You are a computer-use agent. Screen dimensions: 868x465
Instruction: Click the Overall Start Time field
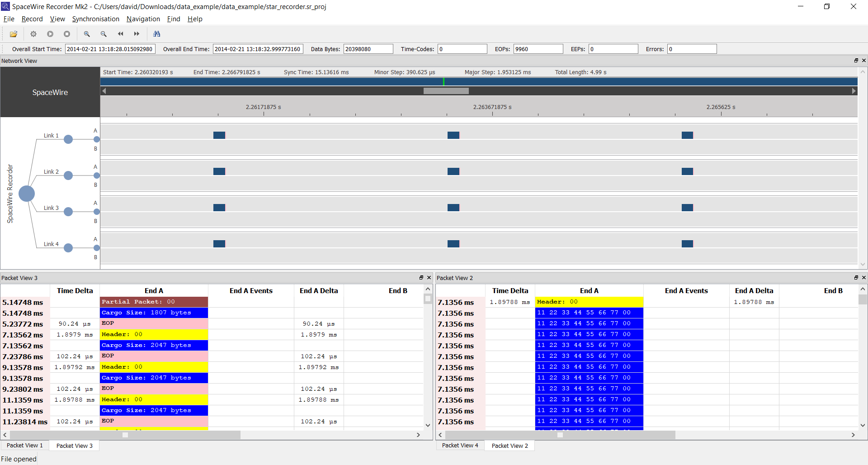[110, 49]
